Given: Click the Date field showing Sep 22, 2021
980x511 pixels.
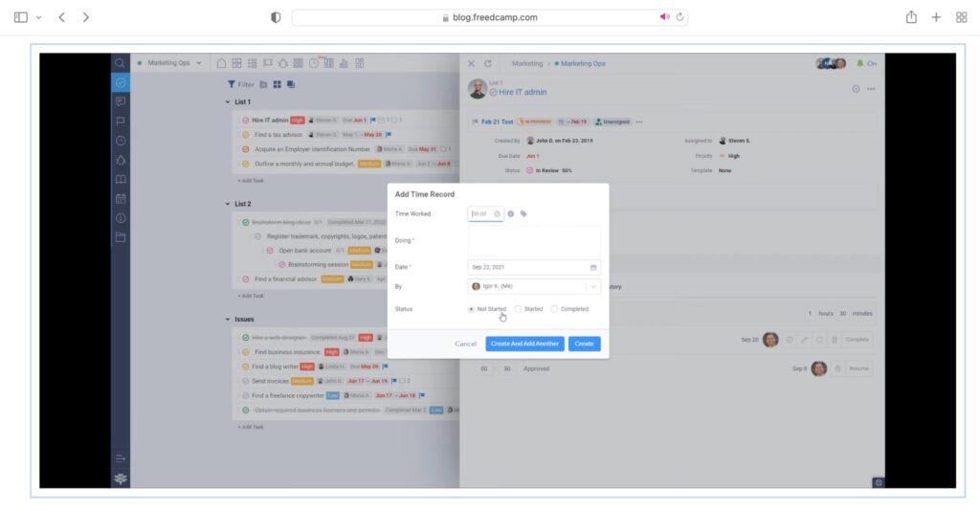Looking at the screenshot, I should (534, 267).
